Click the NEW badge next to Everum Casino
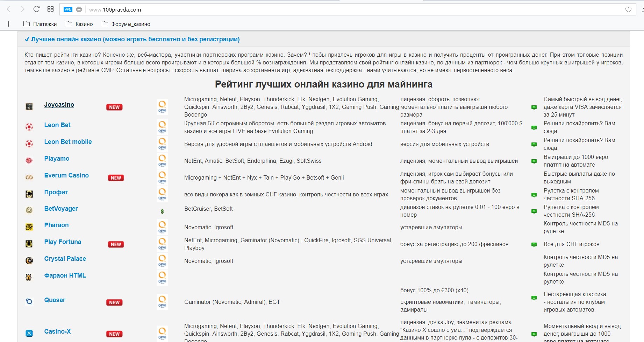Screen dimensions: 644x342 point(116,178)
